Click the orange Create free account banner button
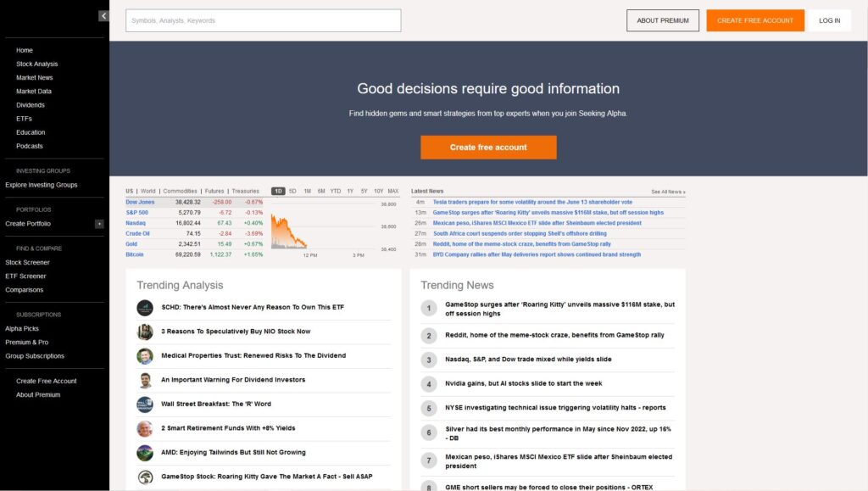 [488, 148]
